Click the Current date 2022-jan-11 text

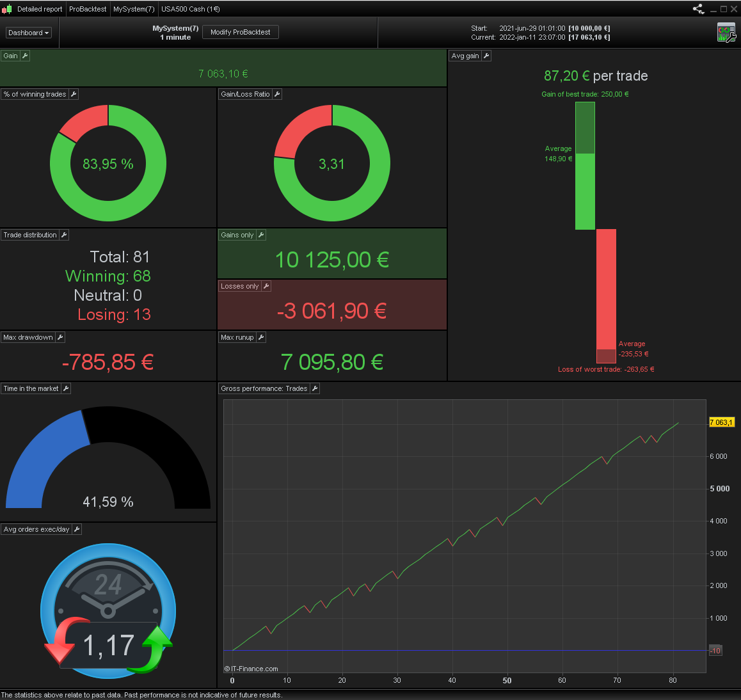[532, 37]
